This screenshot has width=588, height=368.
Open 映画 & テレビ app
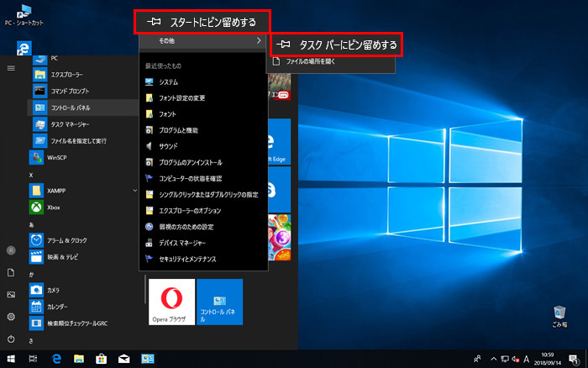(x=82, y=257)
